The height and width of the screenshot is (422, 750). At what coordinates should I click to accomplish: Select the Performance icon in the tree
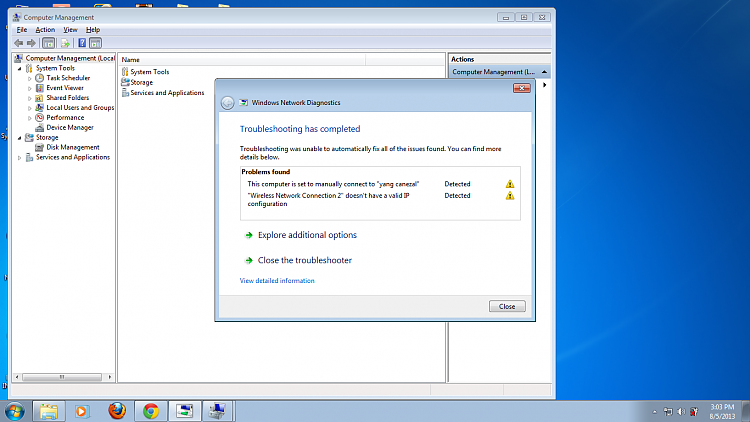[x=40, y=118]
